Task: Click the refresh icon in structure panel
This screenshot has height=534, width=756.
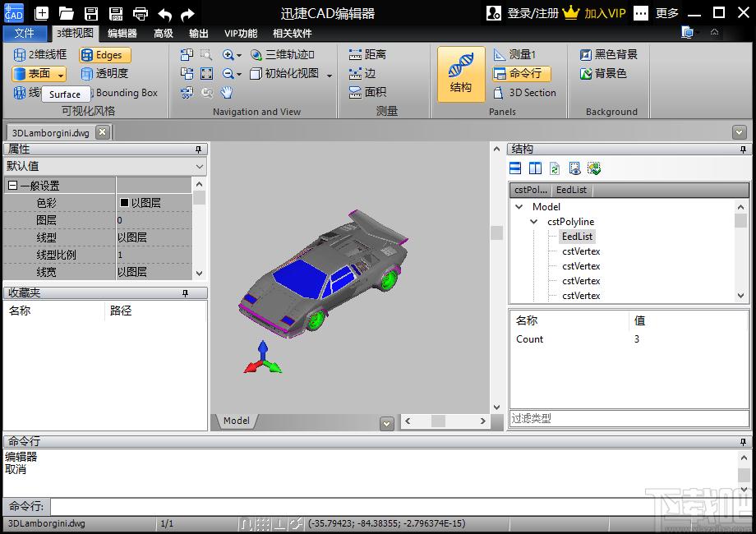Action: [555, 168]
